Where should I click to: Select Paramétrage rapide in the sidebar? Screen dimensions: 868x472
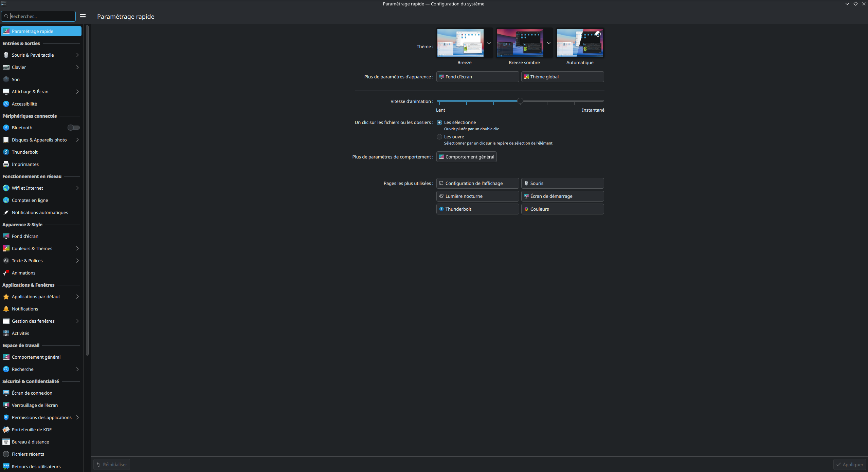41,31
